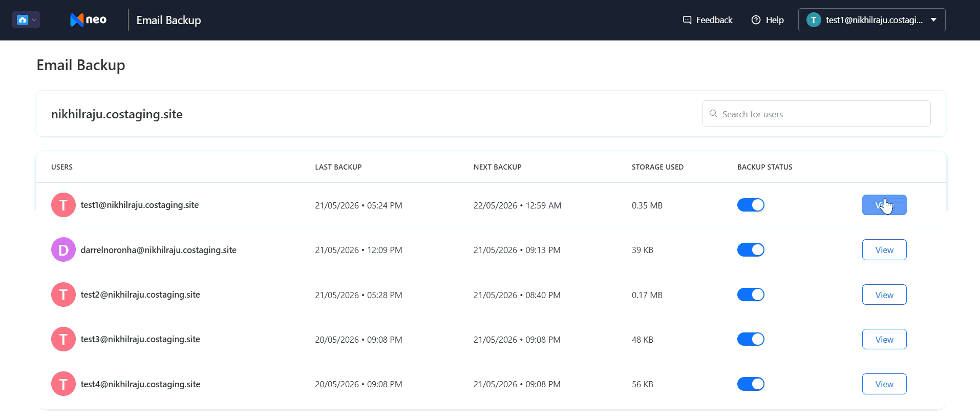Click 48 KB storage value

coord(643,340)
